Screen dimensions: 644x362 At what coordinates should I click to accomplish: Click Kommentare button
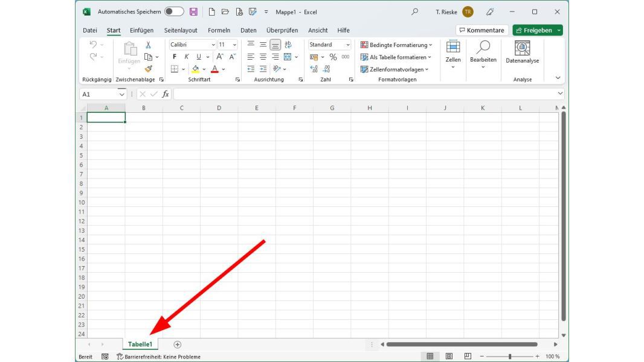pos(481,30)
